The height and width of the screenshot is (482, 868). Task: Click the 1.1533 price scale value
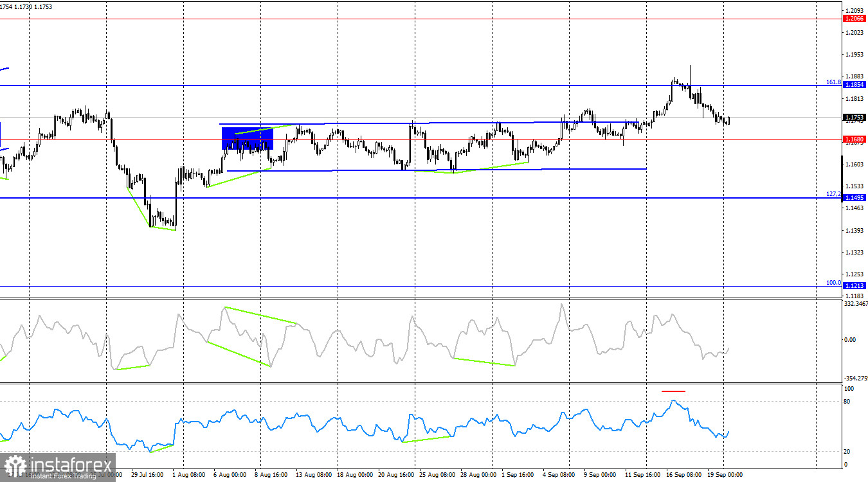[855, 186]
